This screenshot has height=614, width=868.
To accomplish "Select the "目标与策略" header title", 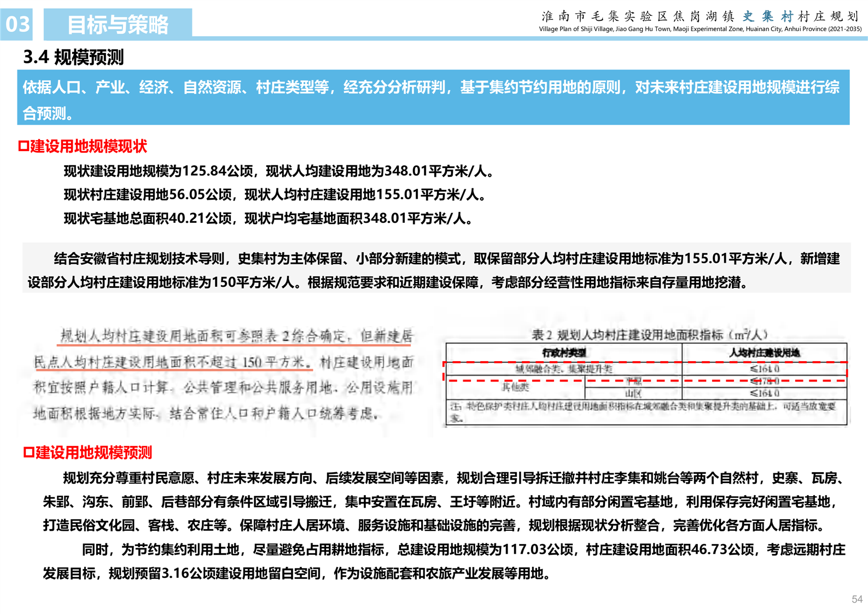I will click(118, 25).
